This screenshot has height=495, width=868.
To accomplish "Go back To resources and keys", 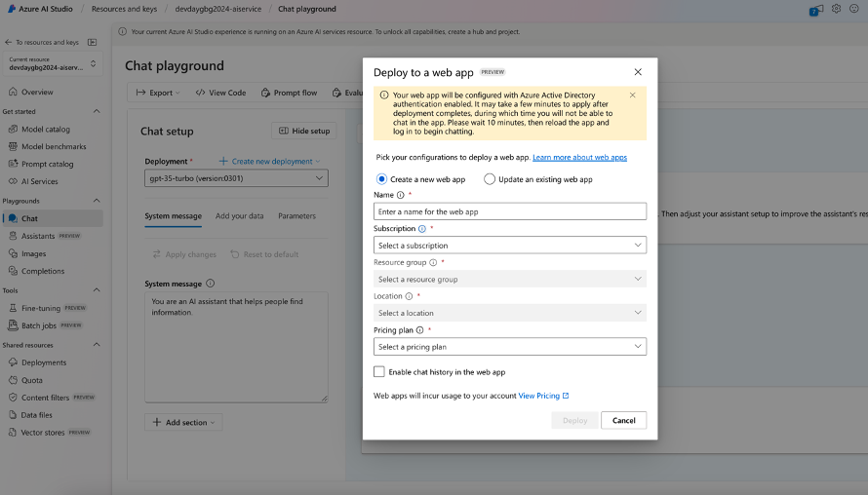I will tap(42, 42).
